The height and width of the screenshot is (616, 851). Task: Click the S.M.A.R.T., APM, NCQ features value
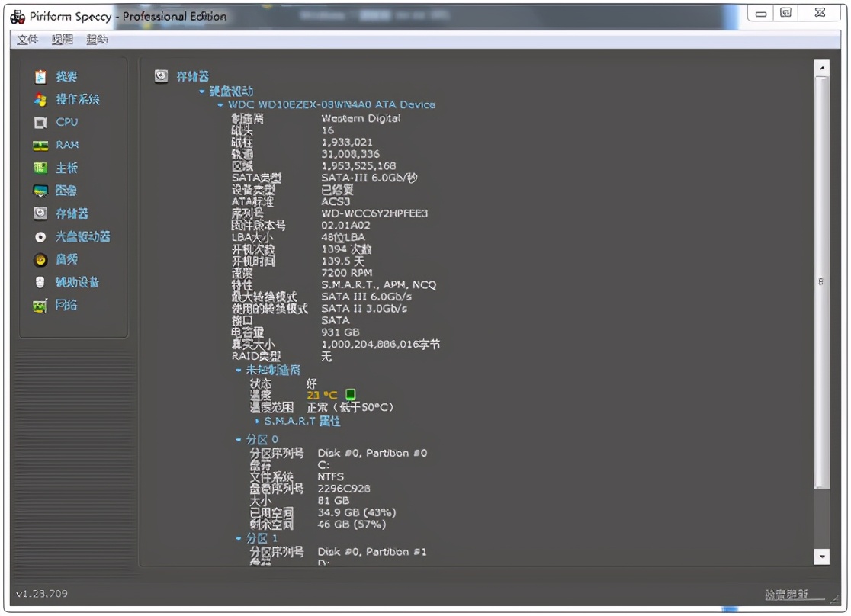(x=379, y=285)
